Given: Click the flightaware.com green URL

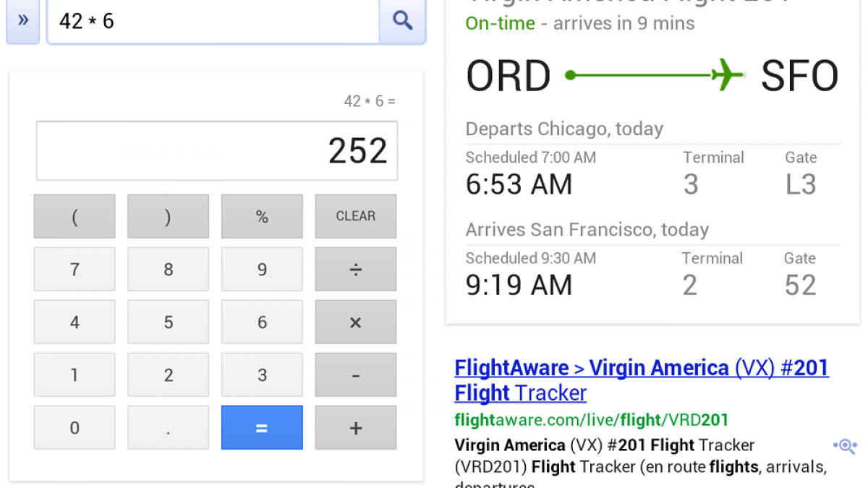Looking at the screenshot, I should point(591,419).
